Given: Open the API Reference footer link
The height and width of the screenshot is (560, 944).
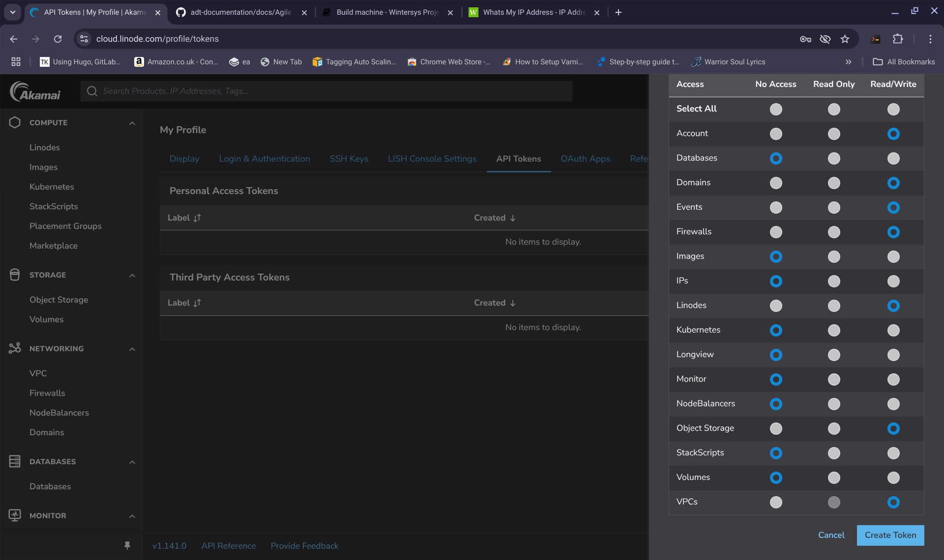Looking at the screenshot, I should pos(228,546).
